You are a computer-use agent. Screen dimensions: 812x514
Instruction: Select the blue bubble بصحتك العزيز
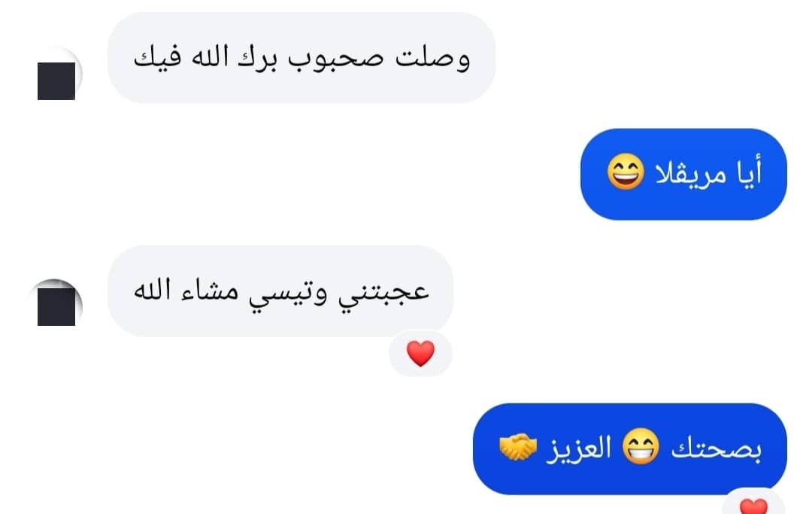coord(630,449)
